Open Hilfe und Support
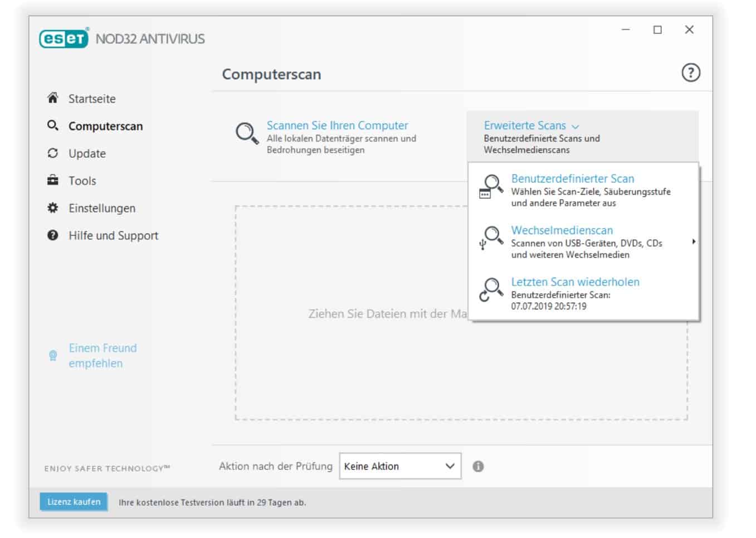756x538 pixels. [113, 235]
